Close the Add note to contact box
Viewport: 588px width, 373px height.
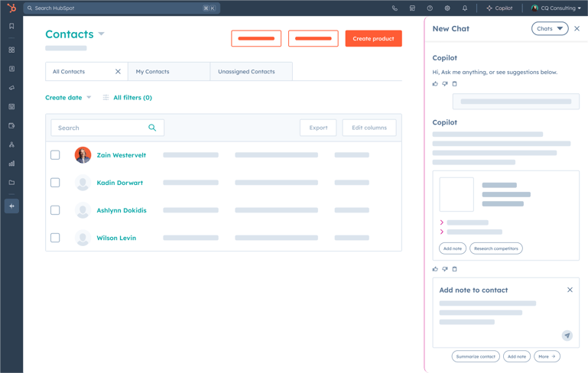point(570,290)
